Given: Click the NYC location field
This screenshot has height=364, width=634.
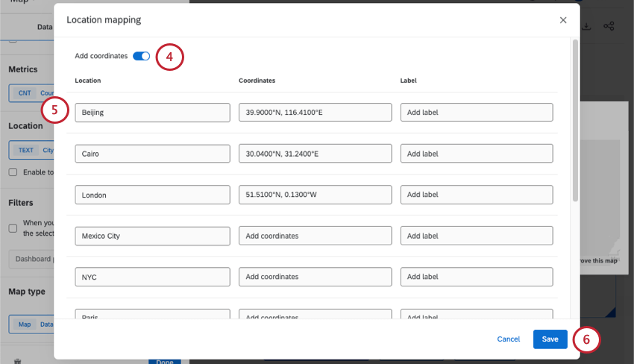Looking at the screenshot, I should (x=152, y=277).
